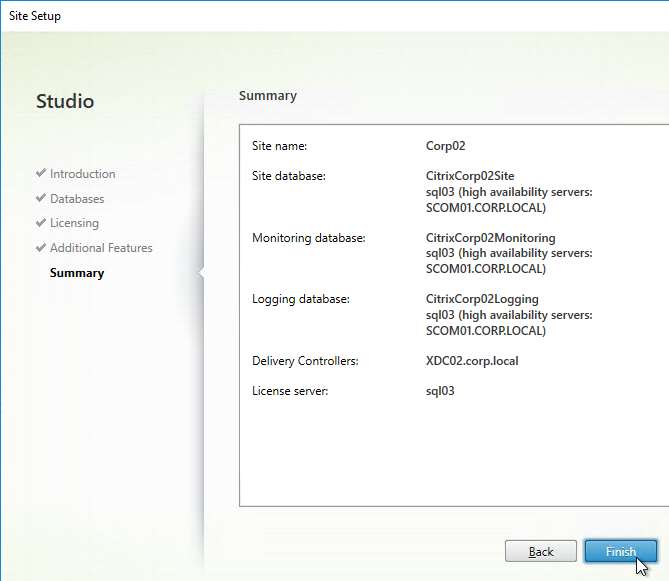Click the CitrixCorp02Logging database name
The height and width of the screenshot is (581, 669).
click(482, 299)
